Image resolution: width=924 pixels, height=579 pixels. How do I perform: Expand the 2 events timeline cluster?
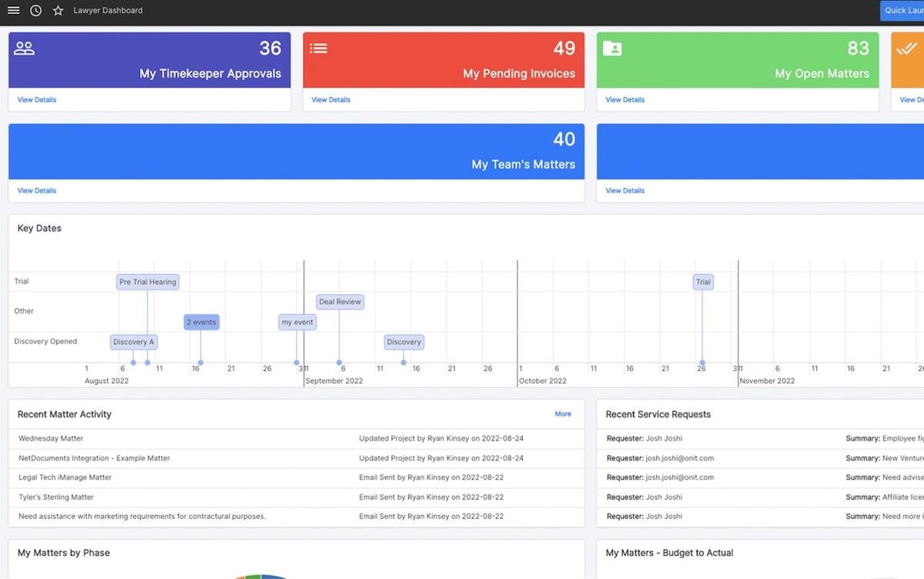201,322
